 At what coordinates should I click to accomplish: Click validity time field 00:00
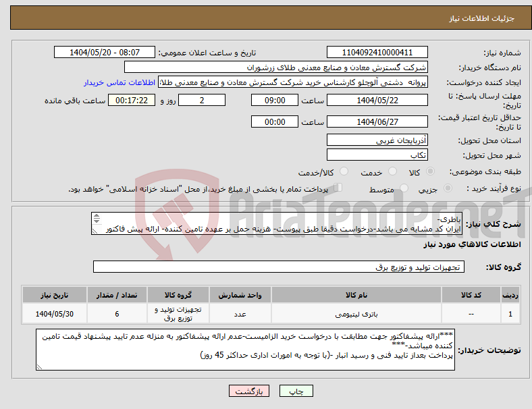tap(275, 121)
